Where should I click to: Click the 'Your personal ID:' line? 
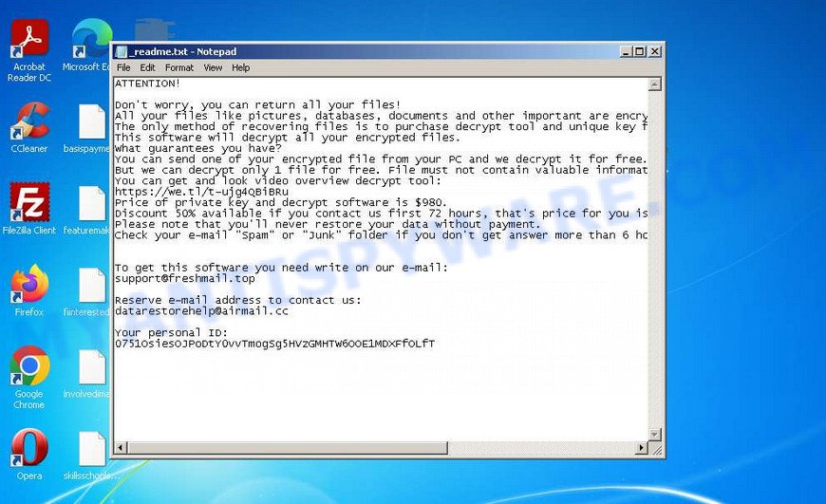(171, 333)
